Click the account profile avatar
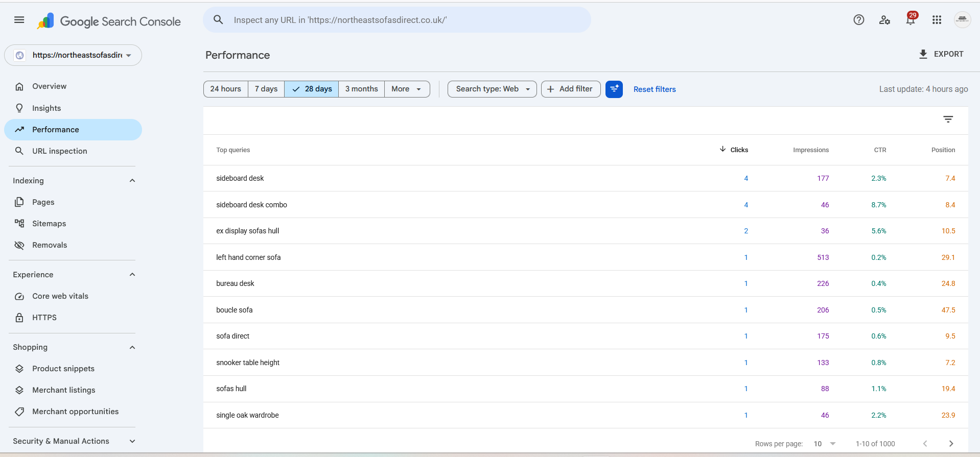This screenshot has height=457, width=980. [962, 20]
